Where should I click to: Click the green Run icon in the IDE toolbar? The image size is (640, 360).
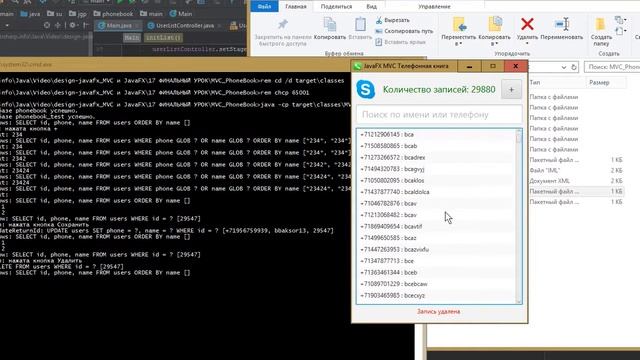(120, 2)
